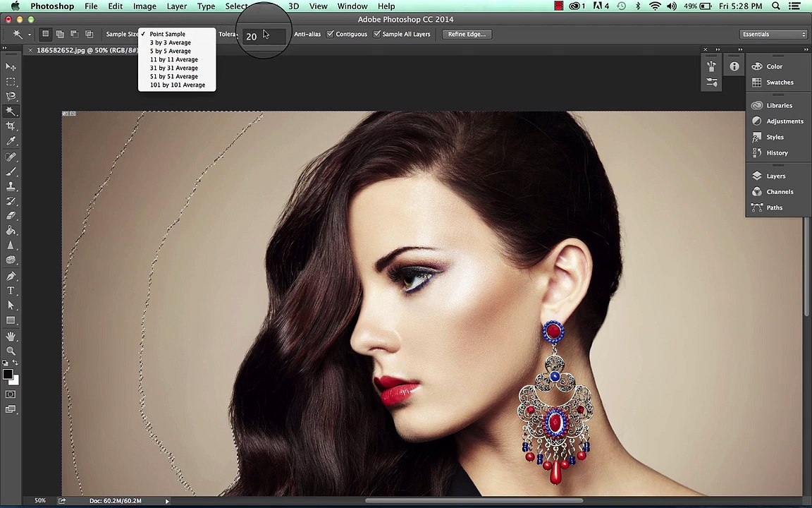Image resolution: width=812 pixels, height=508 pixels.
Task: Click the foreground color swatch
Action: (x=8, y=374)
